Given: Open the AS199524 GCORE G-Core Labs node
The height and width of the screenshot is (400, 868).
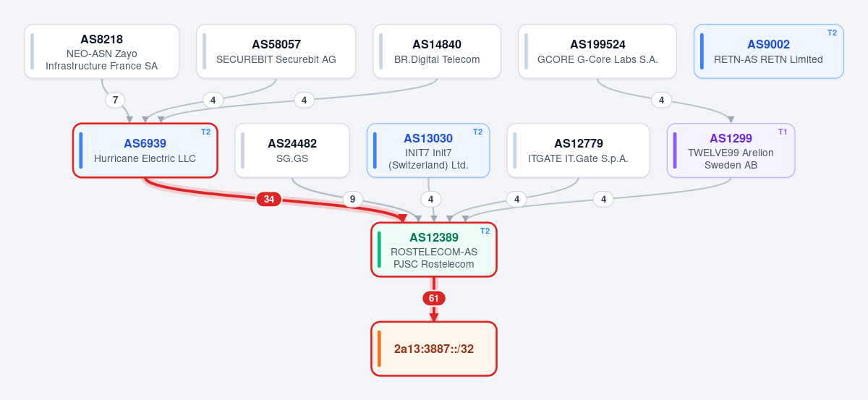Looking at the screenshot, I should 597,51.
